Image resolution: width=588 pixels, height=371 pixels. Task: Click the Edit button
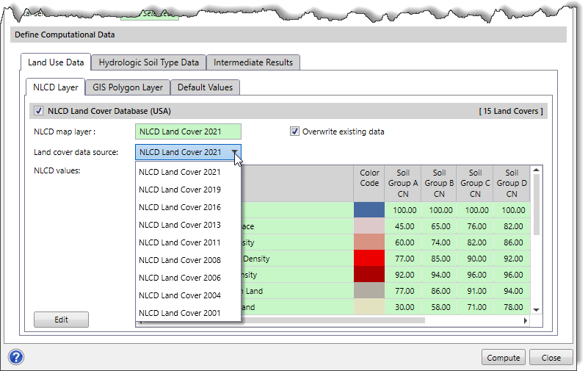[x=61, y=320]
